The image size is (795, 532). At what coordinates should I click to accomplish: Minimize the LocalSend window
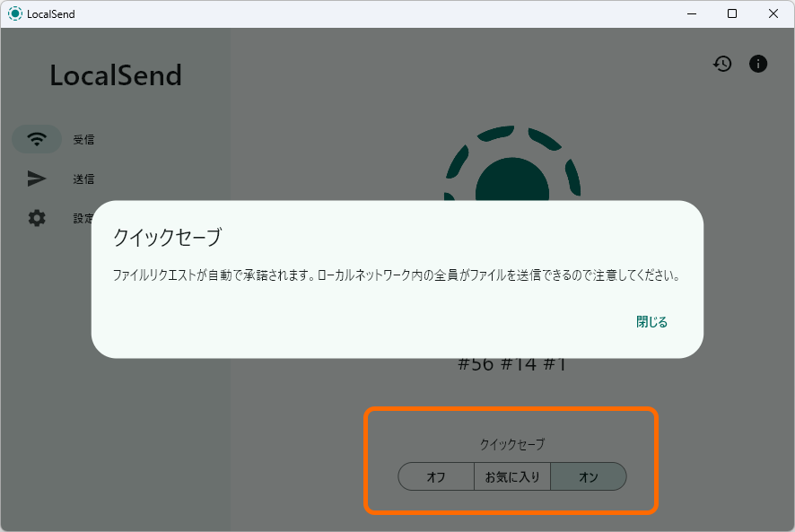click(x=692, y=13)
